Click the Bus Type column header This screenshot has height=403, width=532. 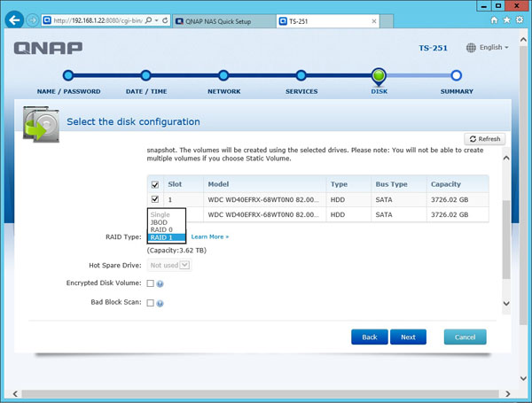[x=399, y=184]
